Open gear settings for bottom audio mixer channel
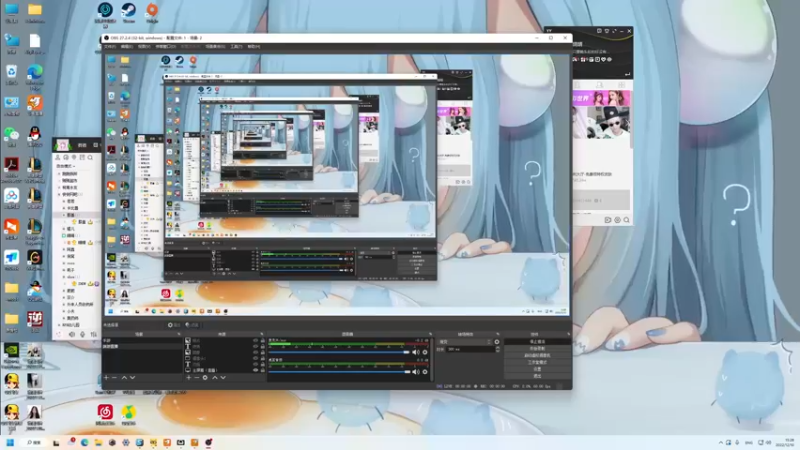The image size is (800, 450). coord(424,372)
